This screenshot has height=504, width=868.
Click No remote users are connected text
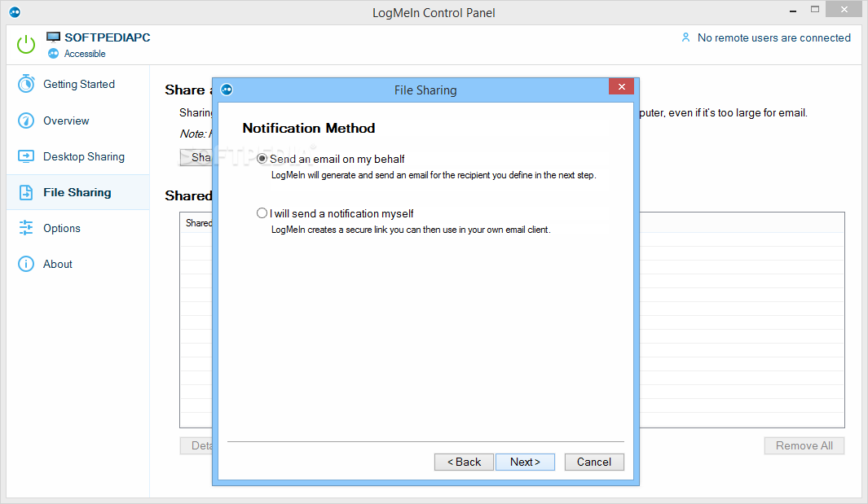click(774, 37)
